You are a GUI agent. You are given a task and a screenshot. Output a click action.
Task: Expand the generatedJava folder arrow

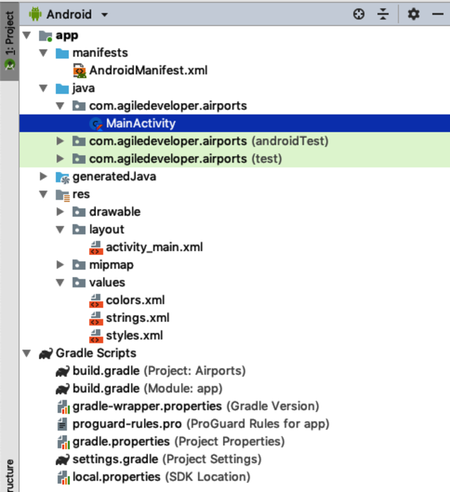(x=43, y=176)
